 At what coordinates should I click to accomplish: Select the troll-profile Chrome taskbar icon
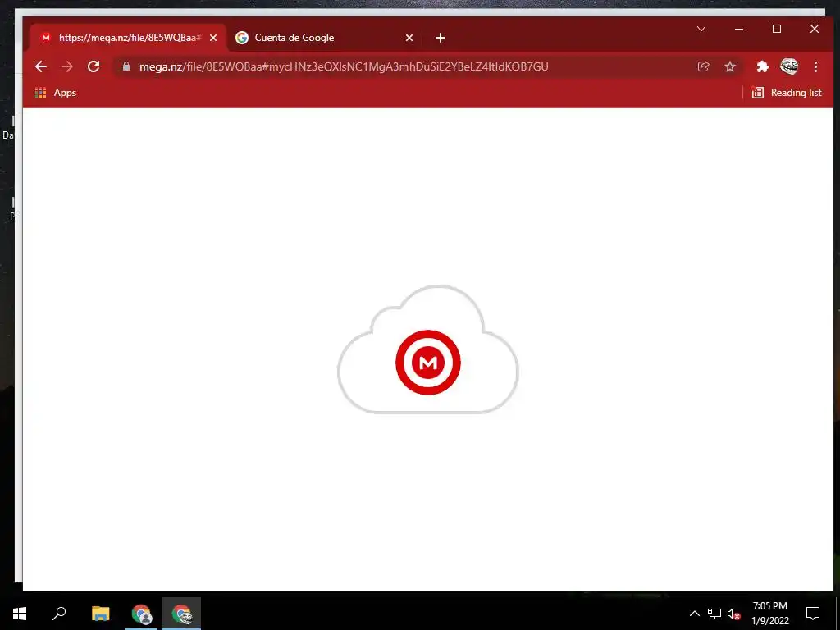coord(181,614)
